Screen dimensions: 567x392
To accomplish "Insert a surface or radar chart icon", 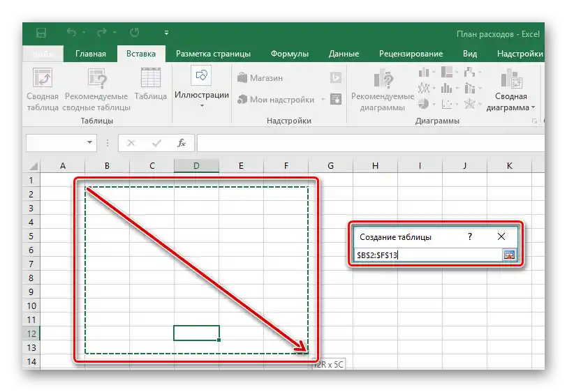I will 469,104.
